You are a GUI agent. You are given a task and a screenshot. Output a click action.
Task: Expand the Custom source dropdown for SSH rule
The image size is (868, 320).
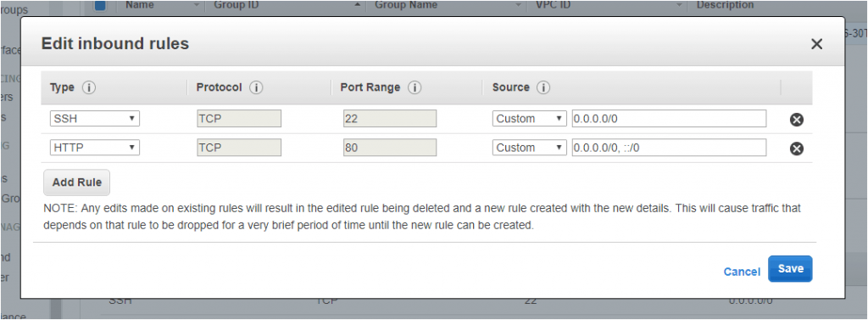(529, 119)
